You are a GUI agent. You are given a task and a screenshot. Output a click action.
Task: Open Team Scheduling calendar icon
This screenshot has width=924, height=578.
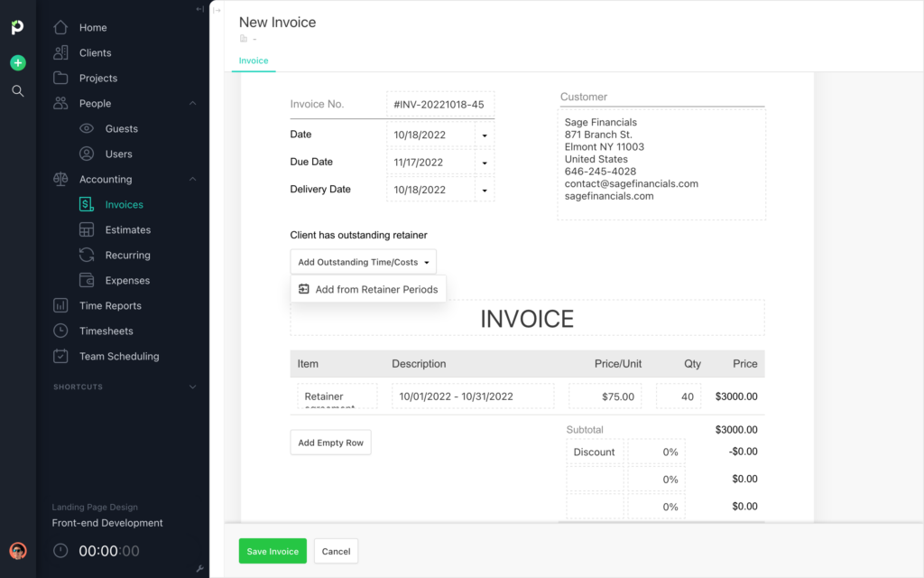point(61,356)
